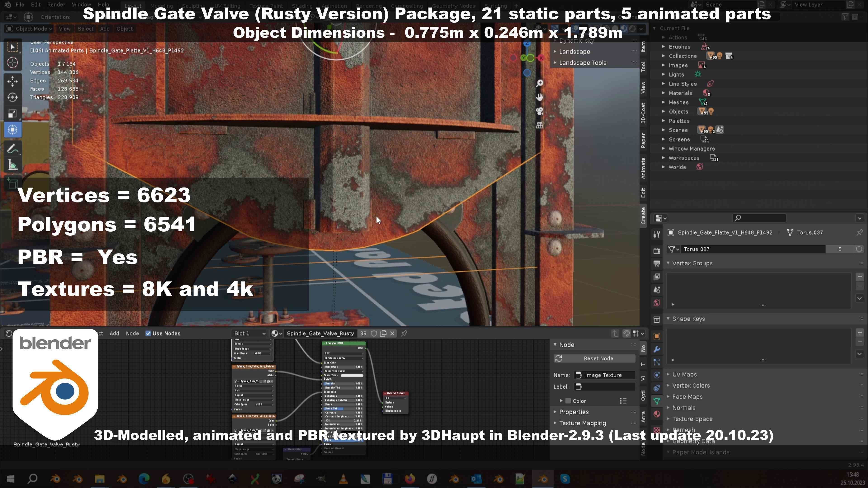Screen dimensions: 868x488
Task: Open the Texture properties checker tab
Action: coord(656,430)
